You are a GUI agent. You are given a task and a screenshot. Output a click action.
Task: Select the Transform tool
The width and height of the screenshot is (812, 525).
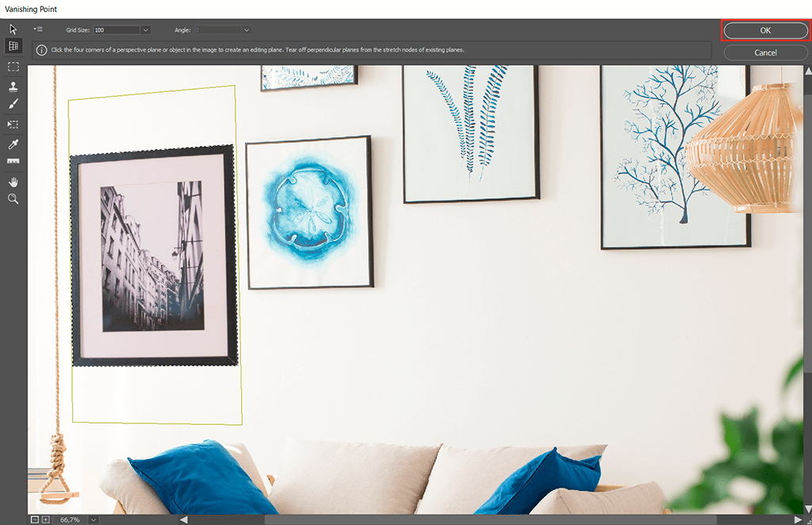13,125
